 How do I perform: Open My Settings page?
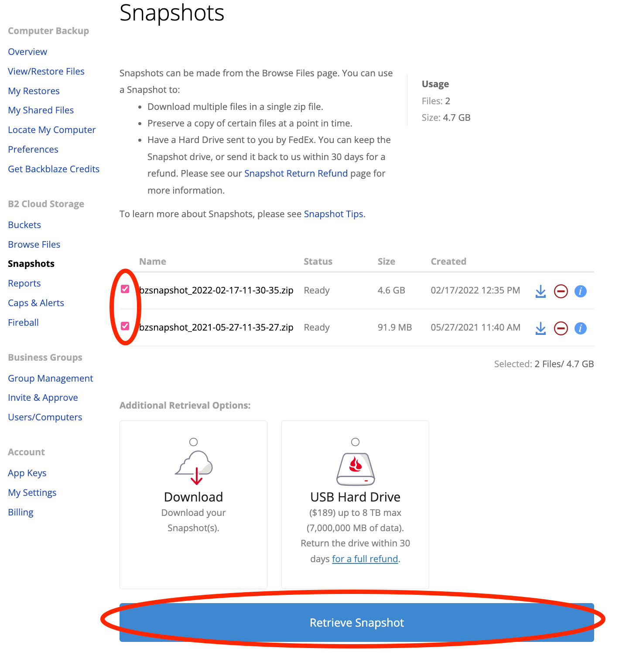[x=32, y=493]
